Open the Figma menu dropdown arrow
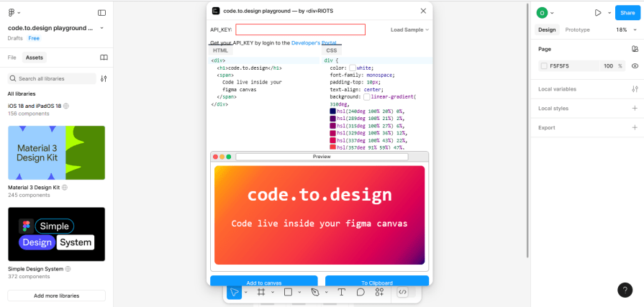This screenshot has width=644, height=307. tap(19, 13)
